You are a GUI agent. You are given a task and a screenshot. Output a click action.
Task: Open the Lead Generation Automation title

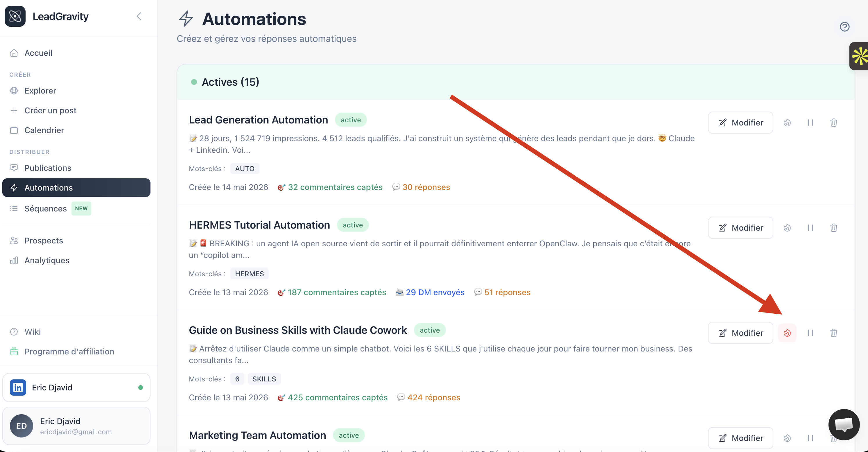259,120
